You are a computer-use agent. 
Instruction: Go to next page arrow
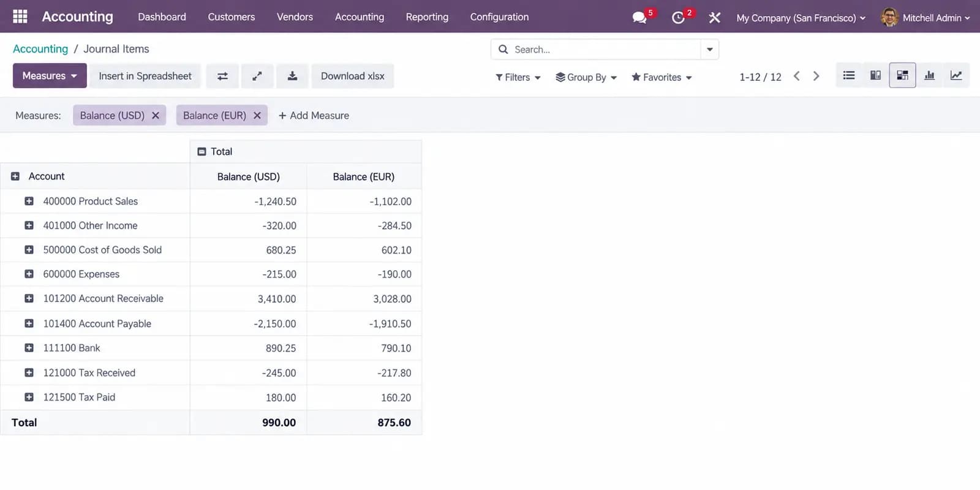[816, 76]
